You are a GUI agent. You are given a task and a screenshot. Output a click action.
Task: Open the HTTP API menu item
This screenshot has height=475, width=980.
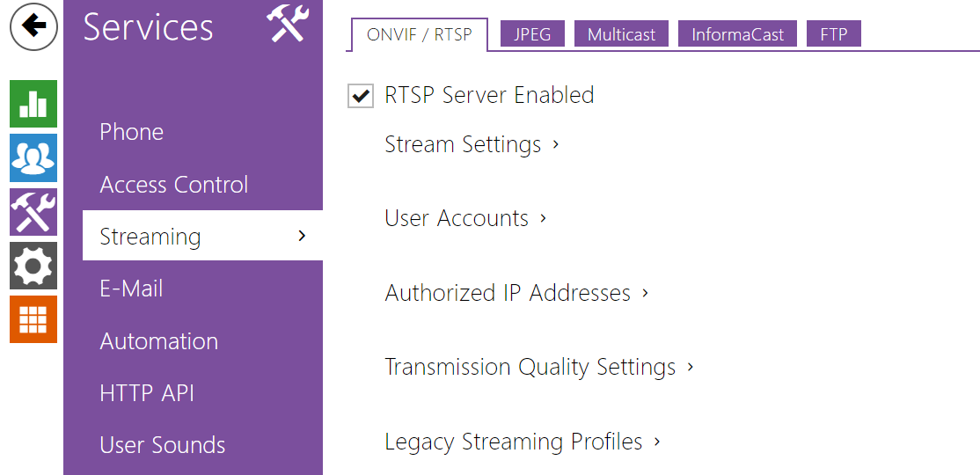pos(147,393)
